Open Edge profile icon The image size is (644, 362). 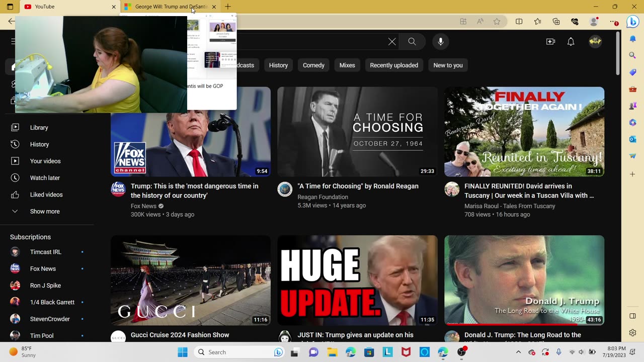coord(594,22)
